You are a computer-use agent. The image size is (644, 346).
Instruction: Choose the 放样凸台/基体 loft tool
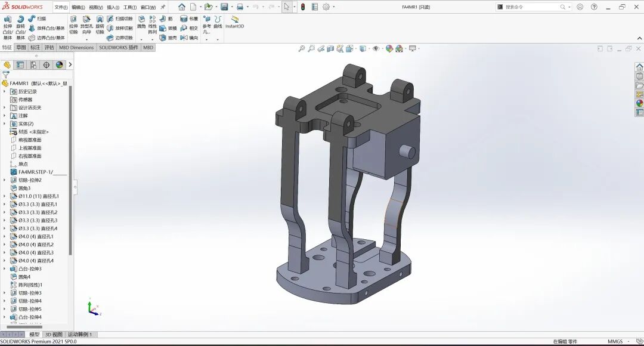47,28
